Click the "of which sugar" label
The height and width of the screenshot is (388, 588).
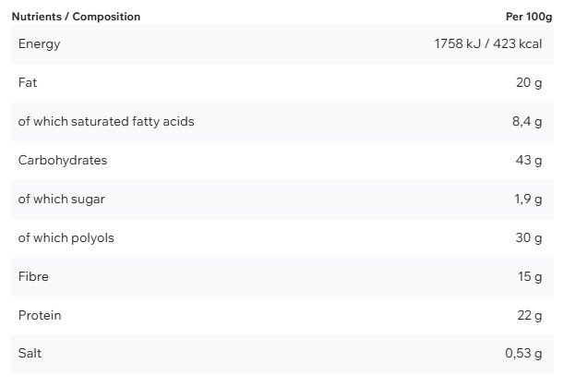pos(63,200)
